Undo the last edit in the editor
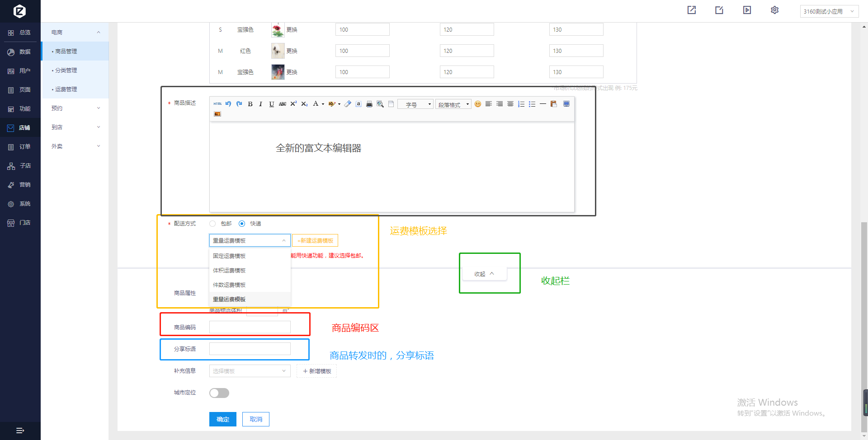 tap(228, 104)
